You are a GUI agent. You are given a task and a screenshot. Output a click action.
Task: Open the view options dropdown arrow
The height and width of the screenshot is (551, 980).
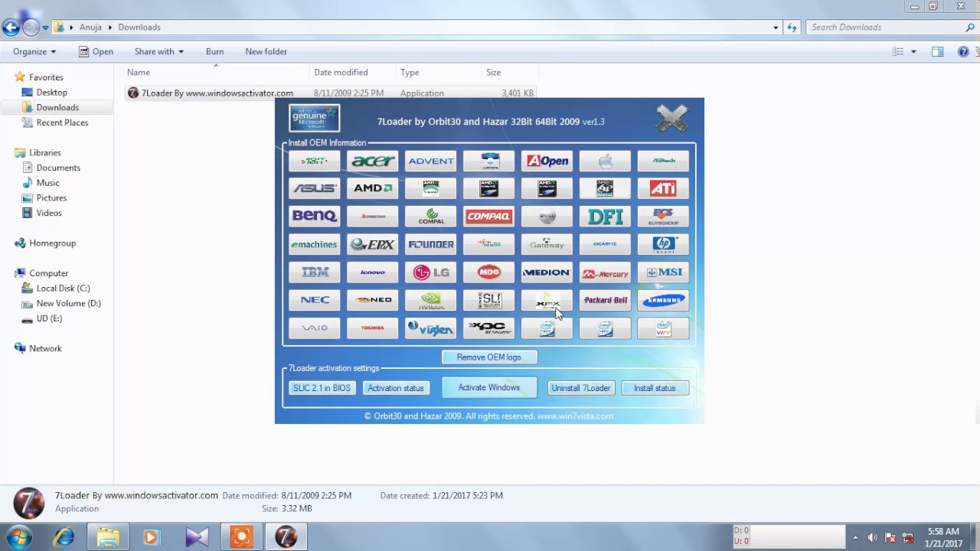[913, 52]
